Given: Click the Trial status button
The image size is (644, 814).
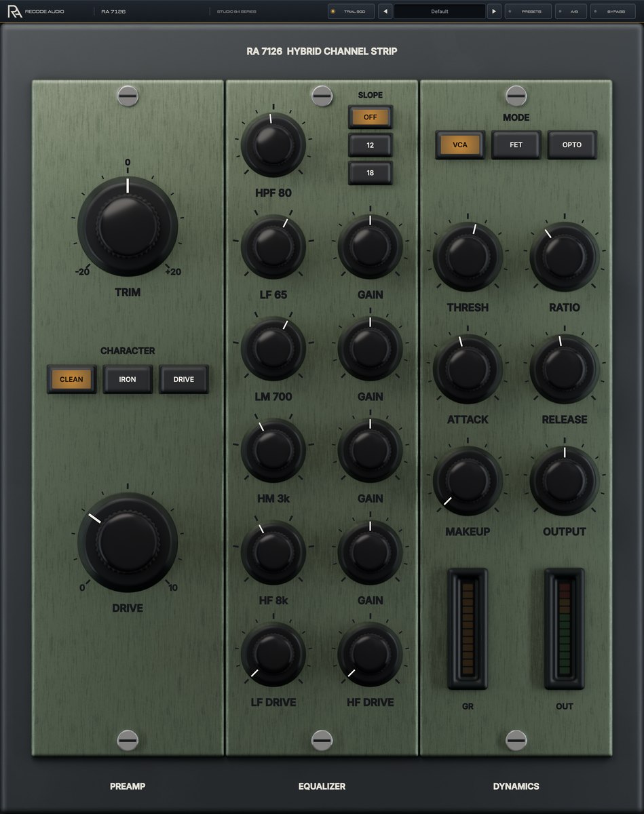Looking at the screenshot, I should (x=351, y=12).
